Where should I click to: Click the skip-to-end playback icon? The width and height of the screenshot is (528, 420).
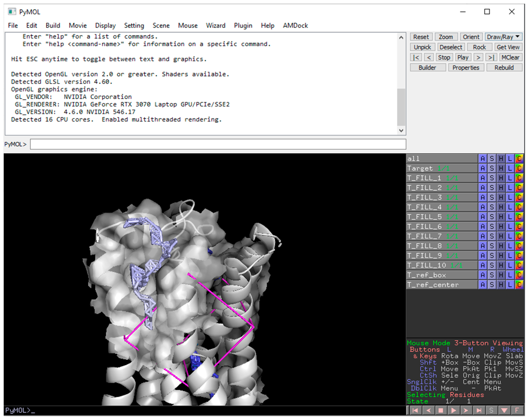[479, 410]
